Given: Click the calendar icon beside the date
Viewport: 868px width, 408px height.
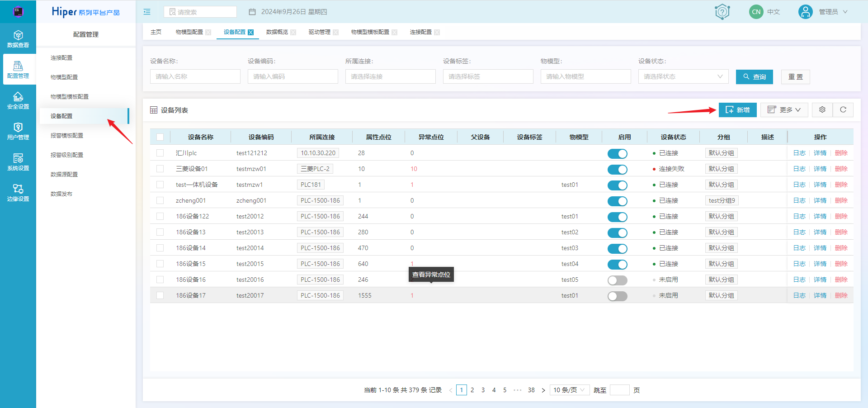Looking at the screenshot, I should point(252,12).
